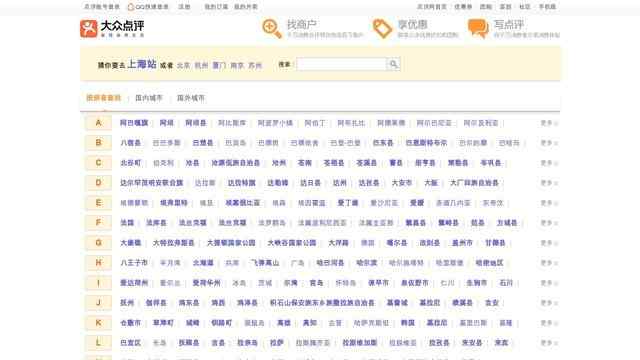Open city 哈尔滨 in row H

[x=367, y=263]
